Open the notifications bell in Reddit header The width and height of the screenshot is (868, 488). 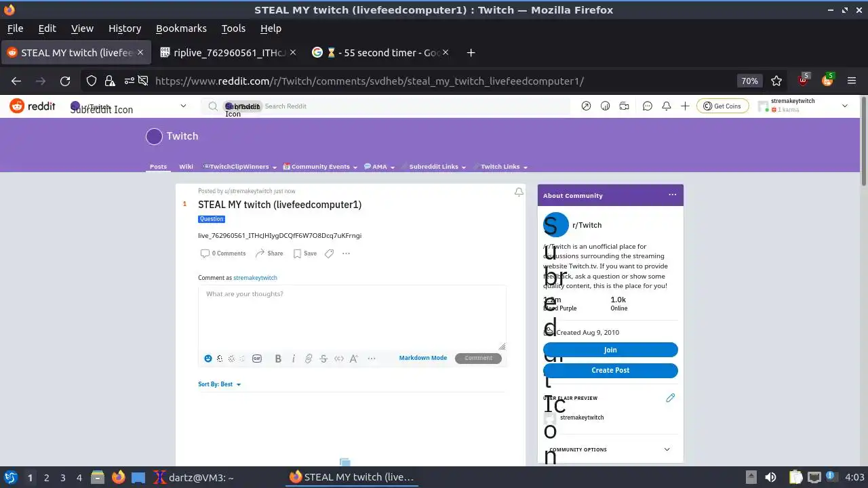667,106
